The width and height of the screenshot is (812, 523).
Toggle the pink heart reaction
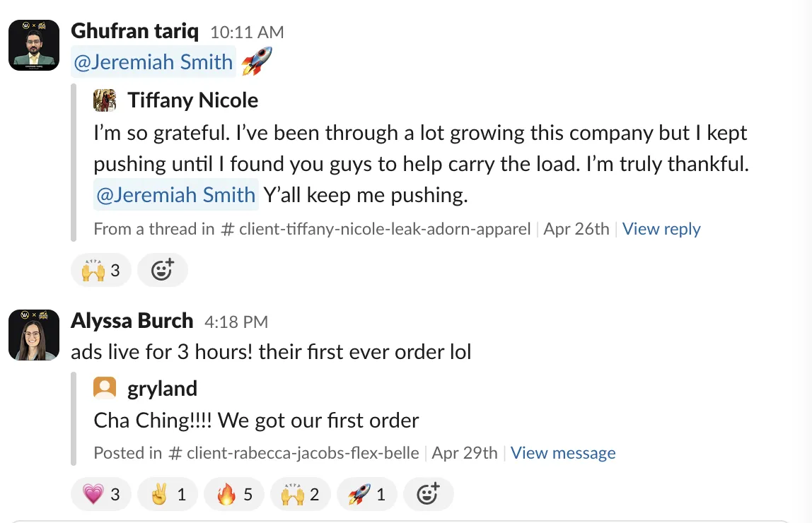point(101,494)
